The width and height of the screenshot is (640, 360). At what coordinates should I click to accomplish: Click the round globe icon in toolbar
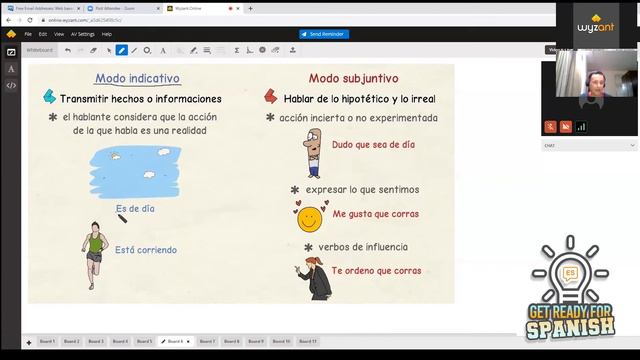click(x=262, y=50)
